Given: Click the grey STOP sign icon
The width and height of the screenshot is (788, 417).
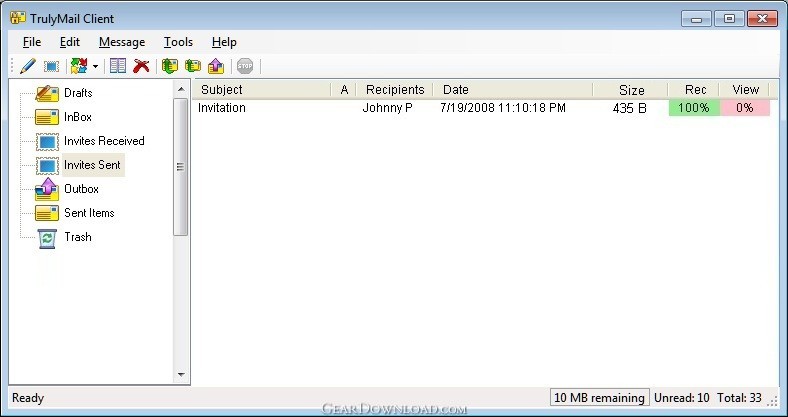Looking at the screenshot, I should [245, 66].
